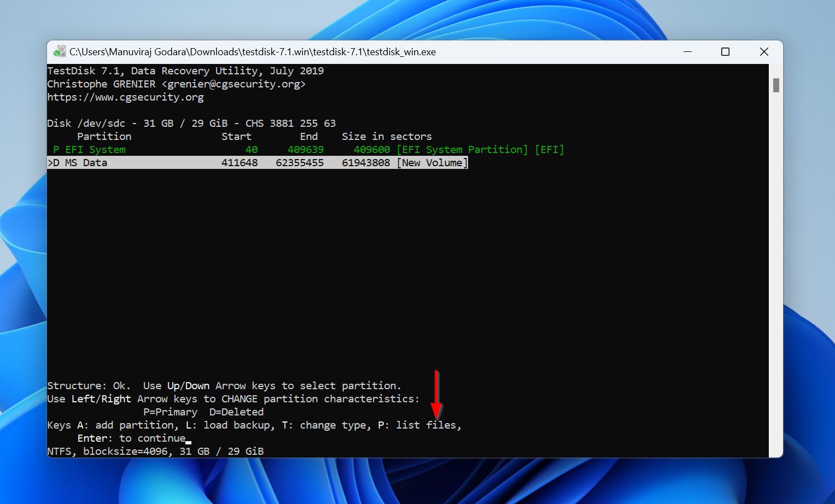Click the 'Partition' column header
This screenshot has width=835, height=504.
point(104,137)
